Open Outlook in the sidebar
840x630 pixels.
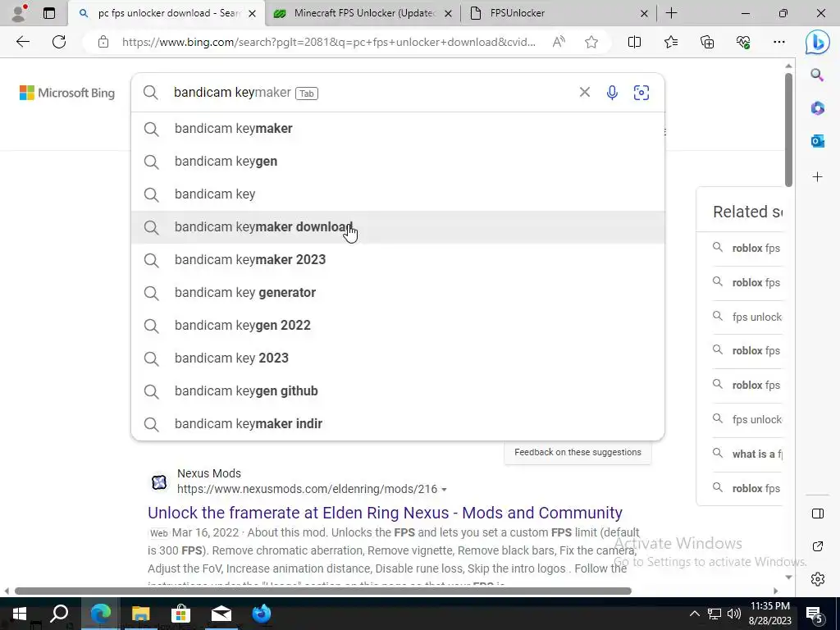coord(817,141)
